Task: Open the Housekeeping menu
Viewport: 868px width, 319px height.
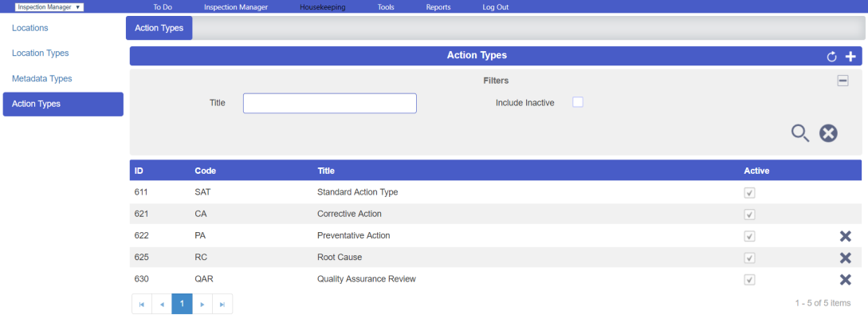Action: (323, 7)
